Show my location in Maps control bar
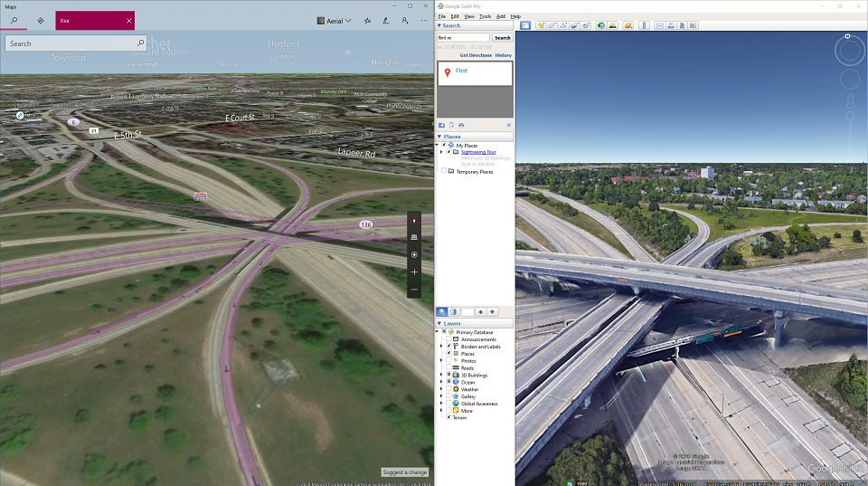Image resolution: width=868 pixels, height=486 pixels. [414, 255]
